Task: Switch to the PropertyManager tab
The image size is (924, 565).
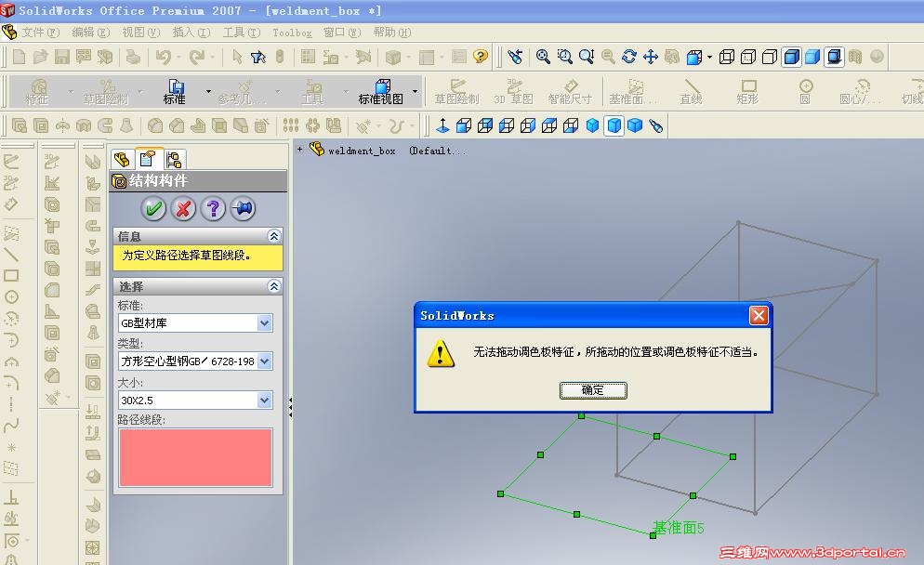Action: tap(147, 159)
